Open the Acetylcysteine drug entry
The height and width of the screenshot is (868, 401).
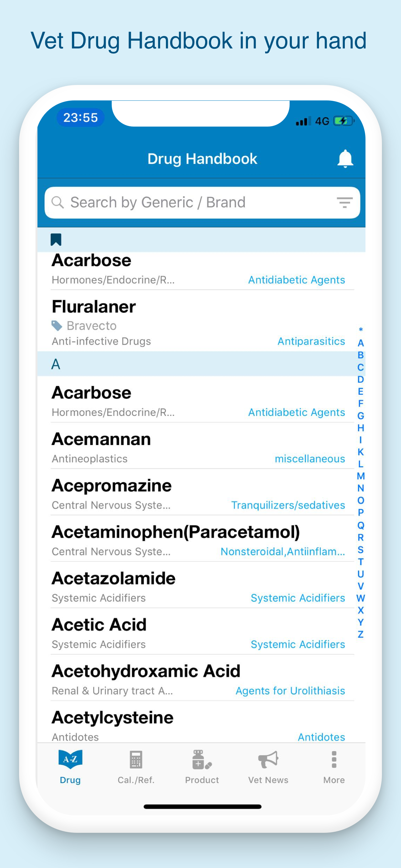pyautogui.click(x=112, y=717)
